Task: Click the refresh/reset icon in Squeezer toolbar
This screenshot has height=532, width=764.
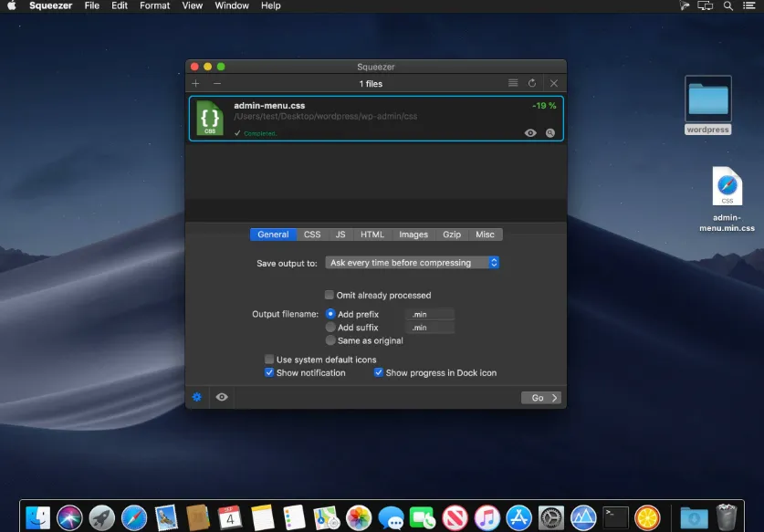Action: point(532,83)
